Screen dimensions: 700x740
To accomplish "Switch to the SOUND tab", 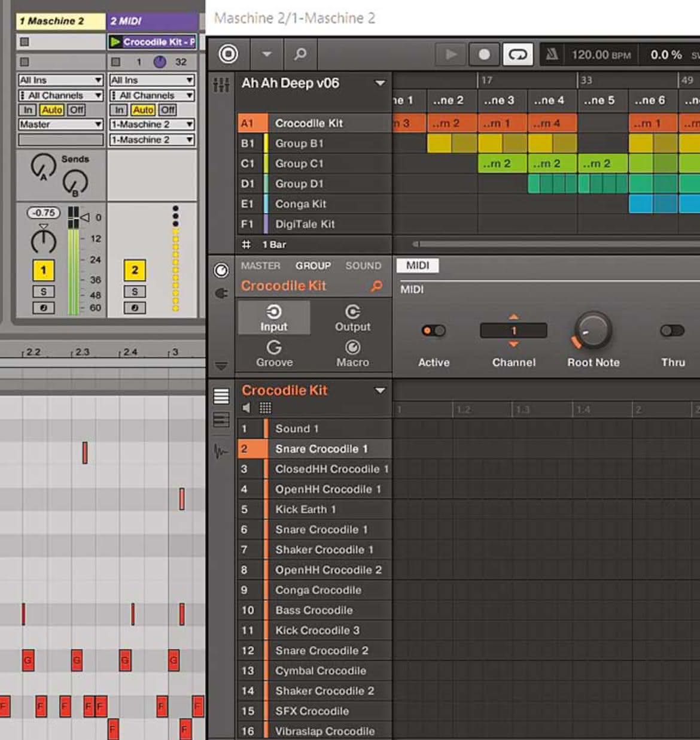I will [x=363, y=266].
